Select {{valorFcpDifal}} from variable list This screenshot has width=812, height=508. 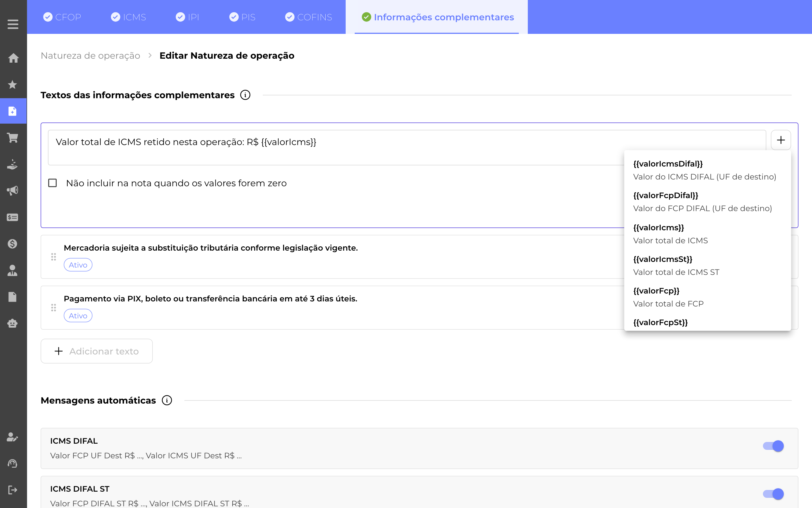pos(707,202)
